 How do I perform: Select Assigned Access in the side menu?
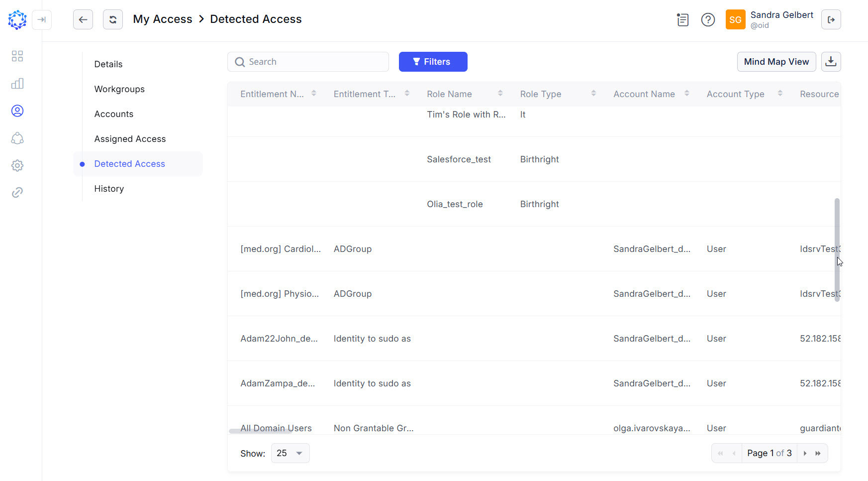click(130, 139)
